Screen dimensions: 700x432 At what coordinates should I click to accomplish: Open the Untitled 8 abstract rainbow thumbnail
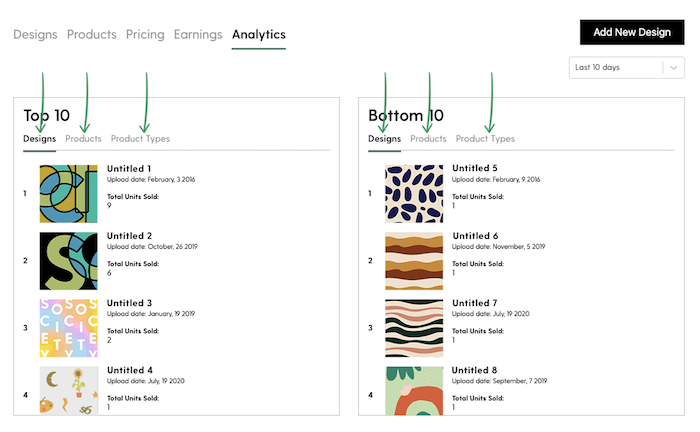pos(414,390)
